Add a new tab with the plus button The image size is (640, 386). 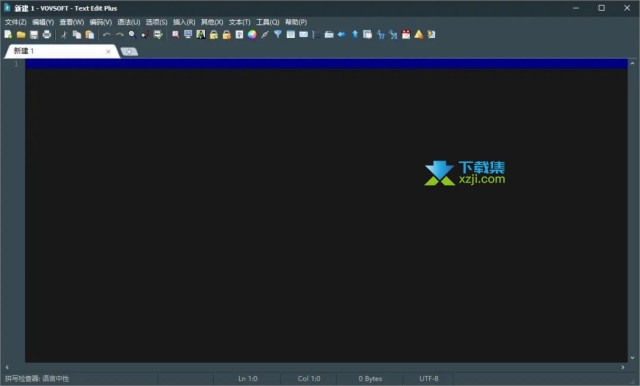point(129,51)
